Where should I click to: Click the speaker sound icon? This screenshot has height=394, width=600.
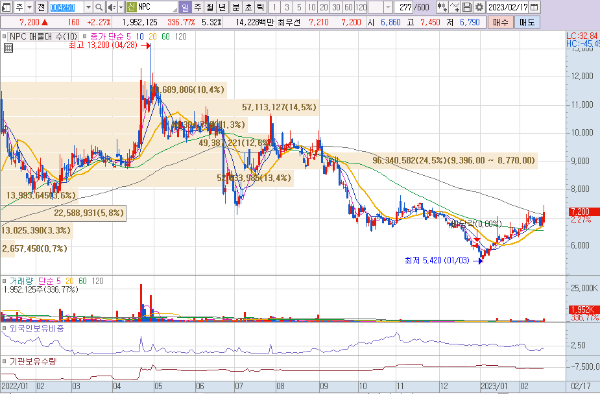click(111, 7)
